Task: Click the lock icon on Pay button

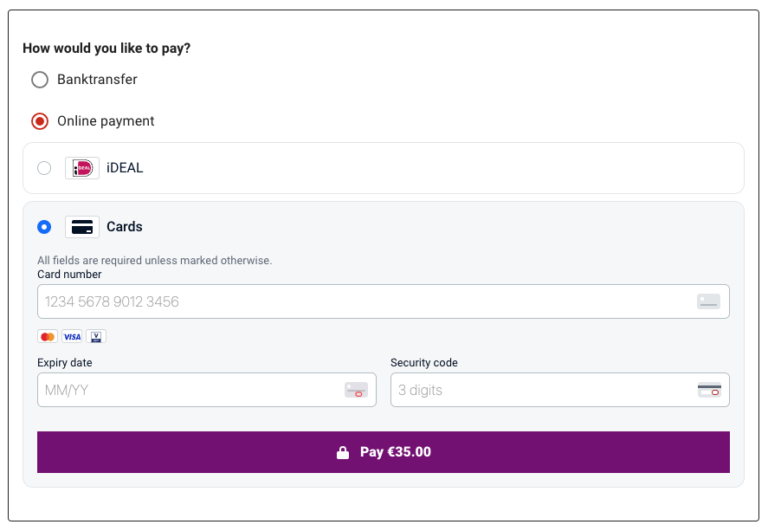Action: pos(343,452)
